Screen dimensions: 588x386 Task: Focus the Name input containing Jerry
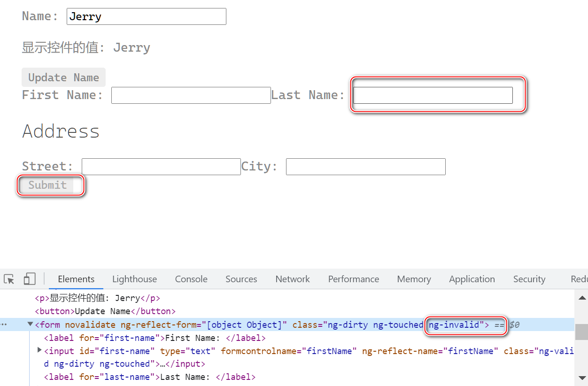(147, 16)
